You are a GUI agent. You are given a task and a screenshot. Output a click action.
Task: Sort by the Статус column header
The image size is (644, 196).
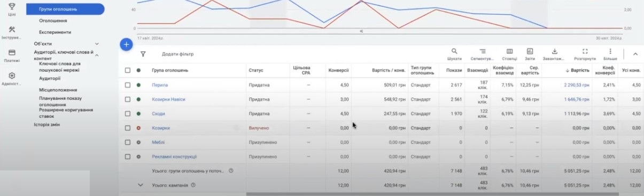[256, 70]
